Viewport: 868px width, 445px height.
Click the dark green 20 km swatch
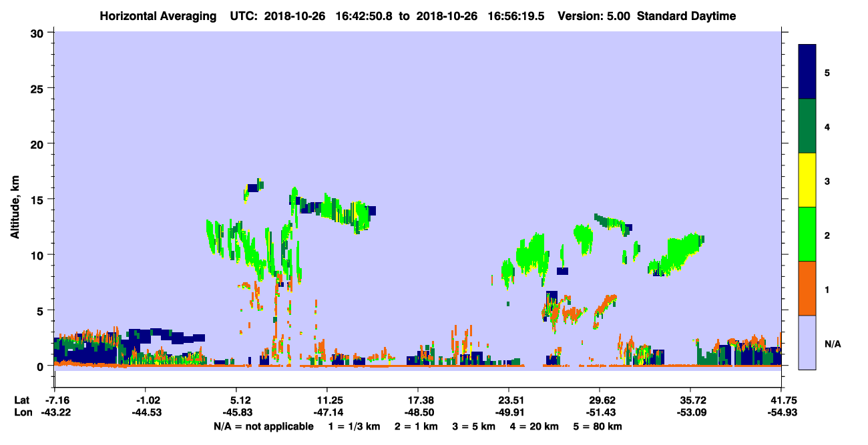click(x=807, y=126)
